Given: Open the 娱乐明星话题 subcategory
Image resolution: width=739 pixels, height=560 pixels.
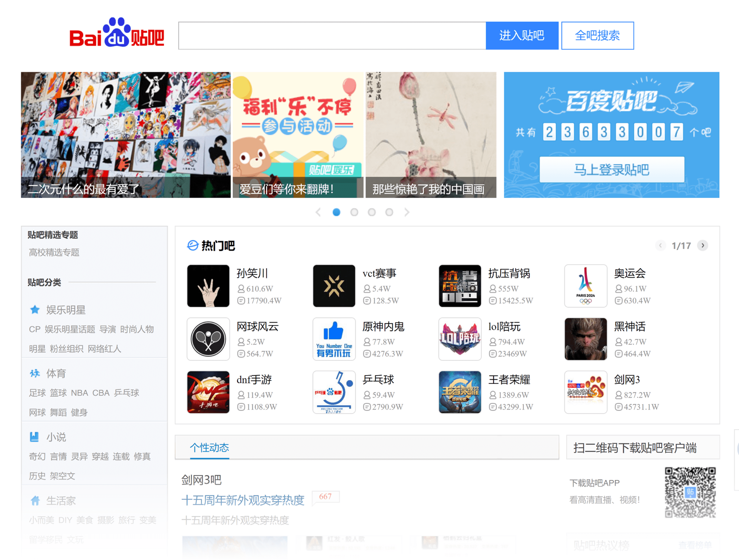Looking at the screenshot, I should point(70,329).
